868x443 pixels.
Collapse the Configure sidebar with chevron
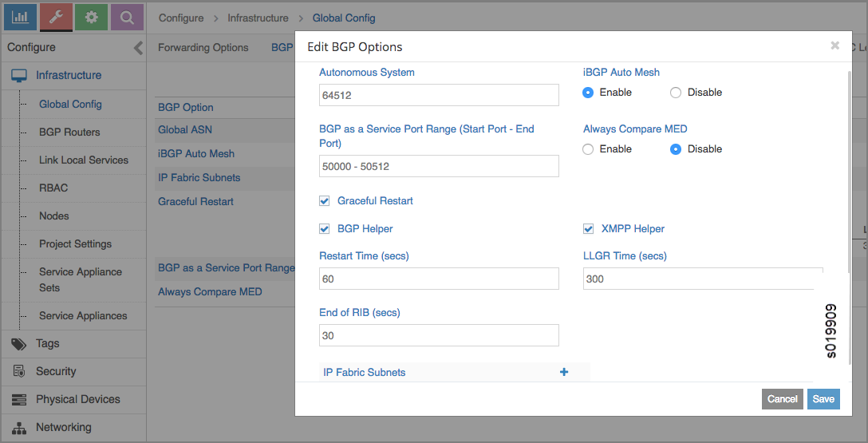click(138, 48)
